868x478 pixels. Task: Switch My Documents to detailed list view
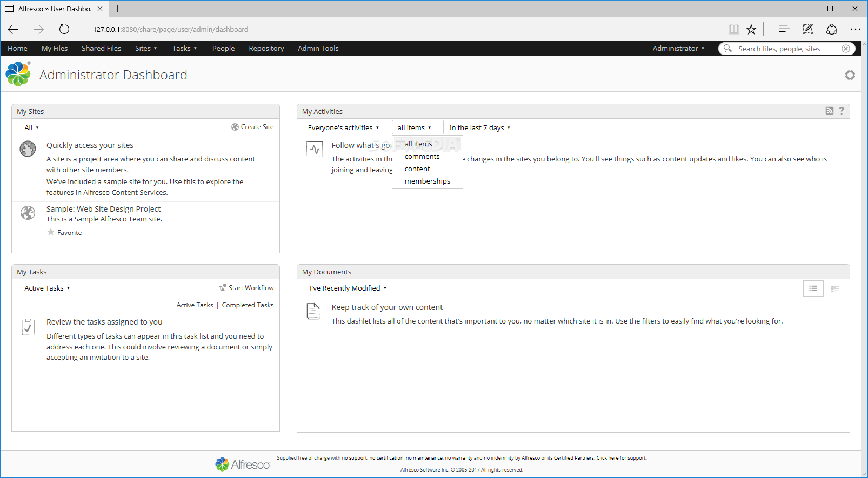(835, 288)
